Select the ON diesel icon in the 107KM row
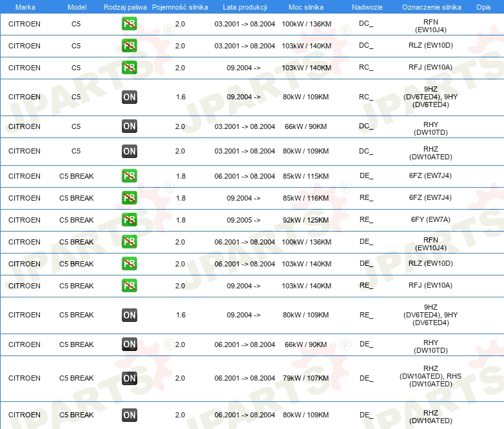The height and width of the screenshot is (429, 504). [x=129, y=378]
